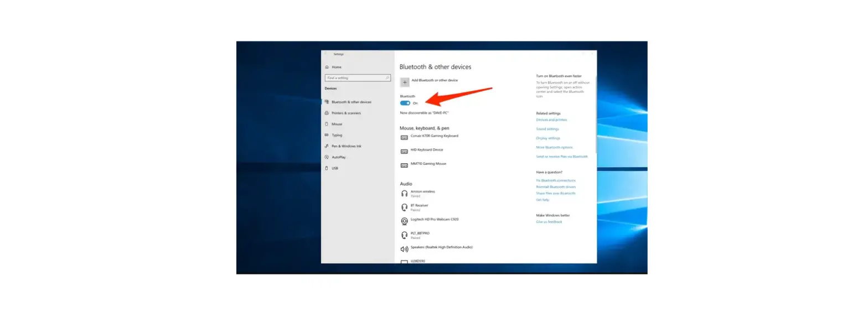
Task: Open the Devices and printers link
Action: click(x=551, y=120)
